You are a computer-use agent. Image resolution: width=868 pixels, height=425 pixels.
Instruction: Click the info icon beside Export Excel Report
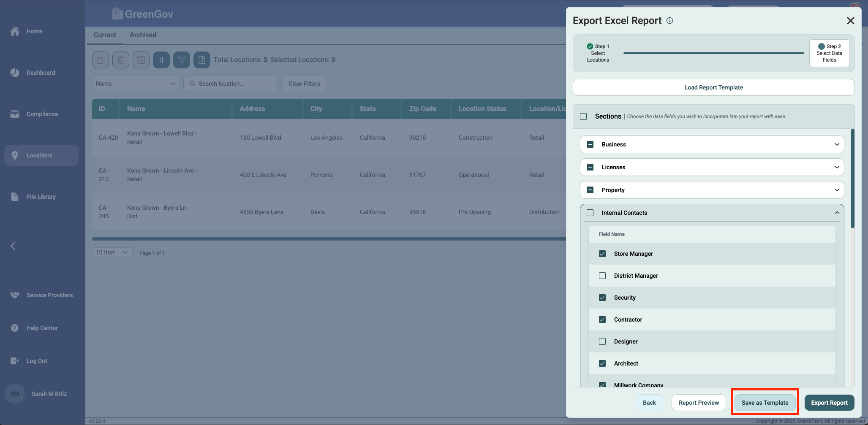coord(670,21)
